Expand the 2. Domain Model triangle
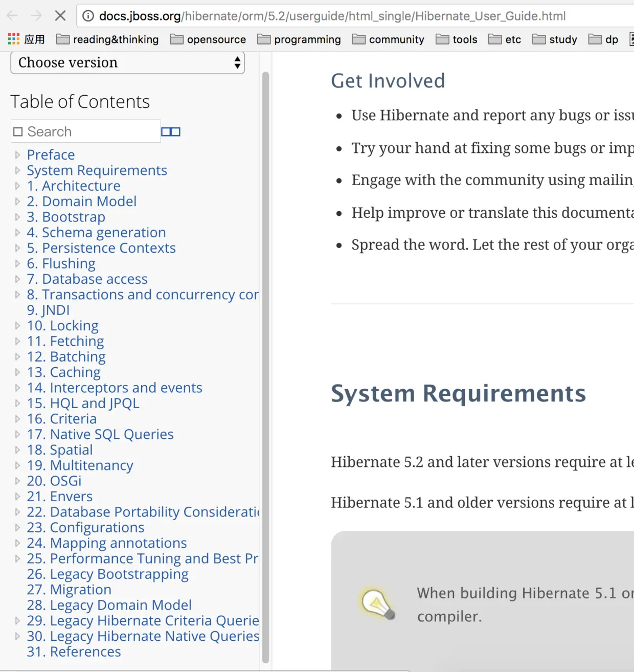The height and width of the screenshot is (672, 634). click(17, 201)
